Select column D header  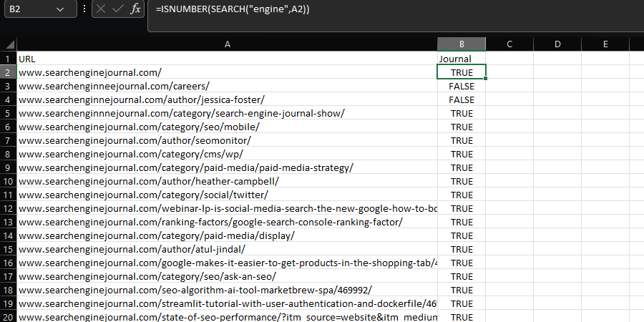pos(557,44)
